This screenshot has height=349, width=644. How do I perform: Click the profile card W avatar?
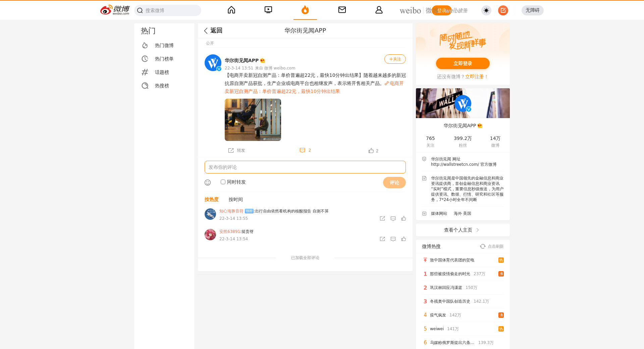463,103
